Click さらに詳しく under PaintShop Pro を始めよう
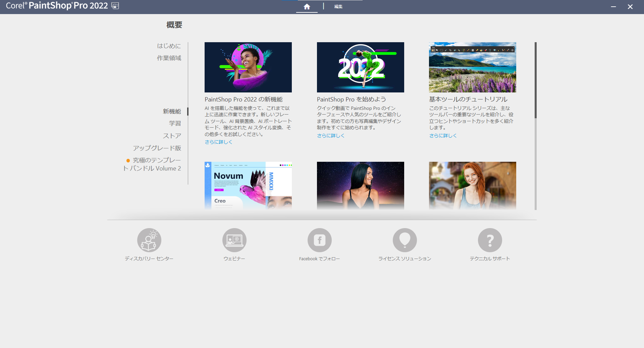Viewport: 644px width, 348px height. coord(331,136)
